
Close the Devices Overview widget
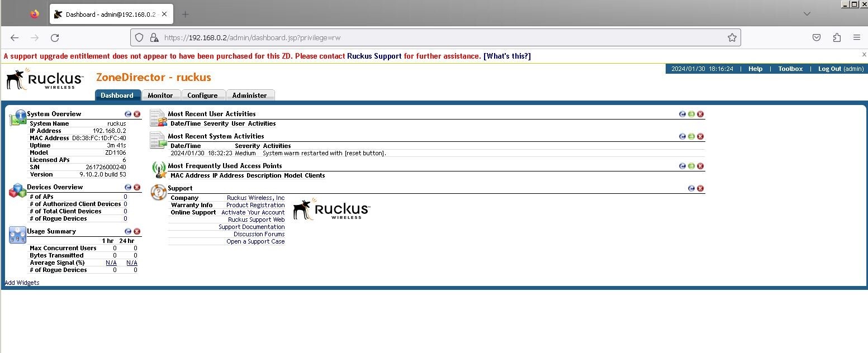[x=137, y=187]
